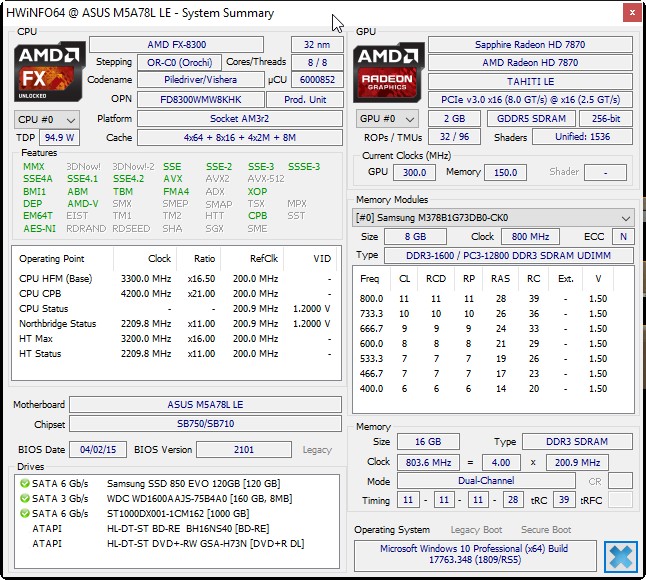Viewport: 646px width, 580px height.
Task: Click the Legacy Boot label
Action: [x=476, y=530]
